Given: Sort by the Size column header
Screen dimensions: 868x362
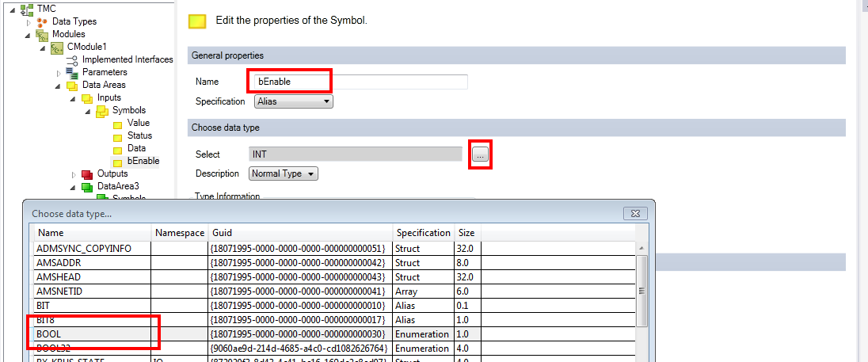Looking at the screenshot, I should point(468,232).
